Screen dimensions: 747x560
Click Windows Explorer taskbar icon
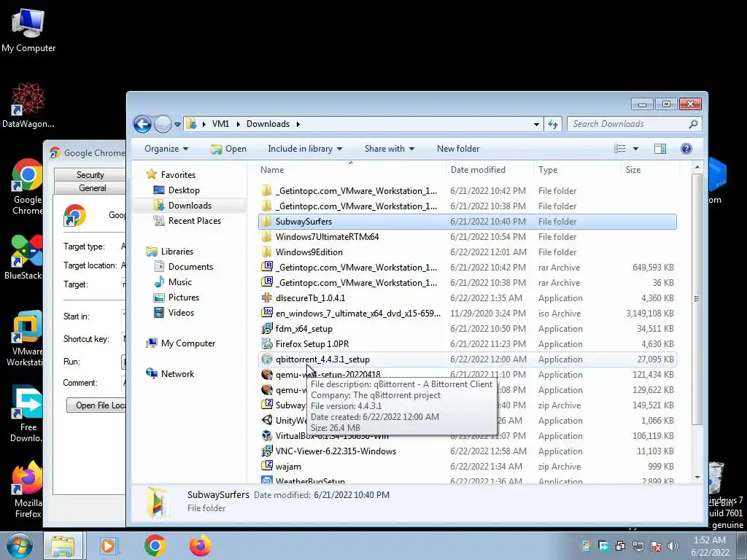(63, 545)
